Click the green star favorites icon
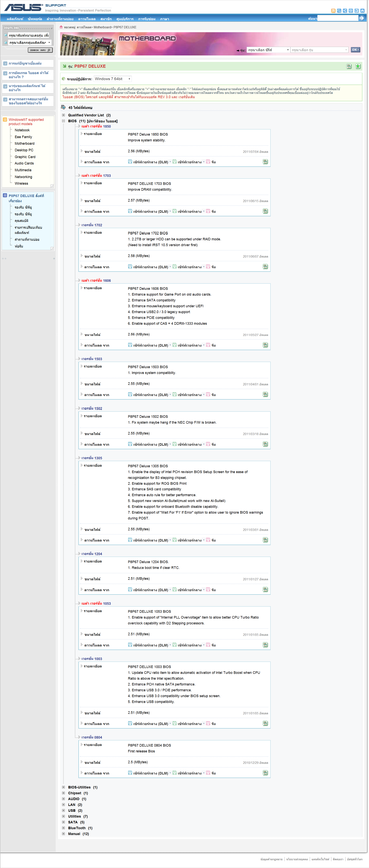369x868 pixels. (358, 66)
